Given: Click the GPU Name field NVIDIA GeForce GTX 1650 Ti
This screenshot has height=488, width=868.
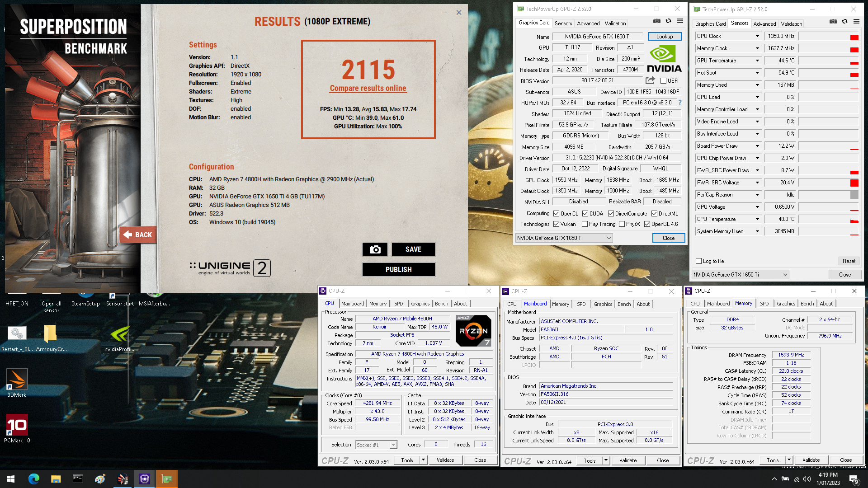Looking at the screenshot, I should pos(598,37).
